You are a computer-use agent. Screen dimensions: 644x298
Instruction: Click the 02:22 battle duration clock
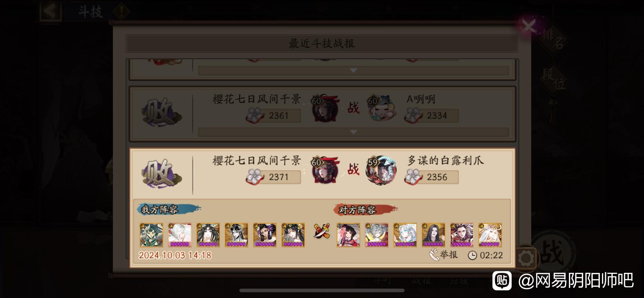click(x=485, y=255)
